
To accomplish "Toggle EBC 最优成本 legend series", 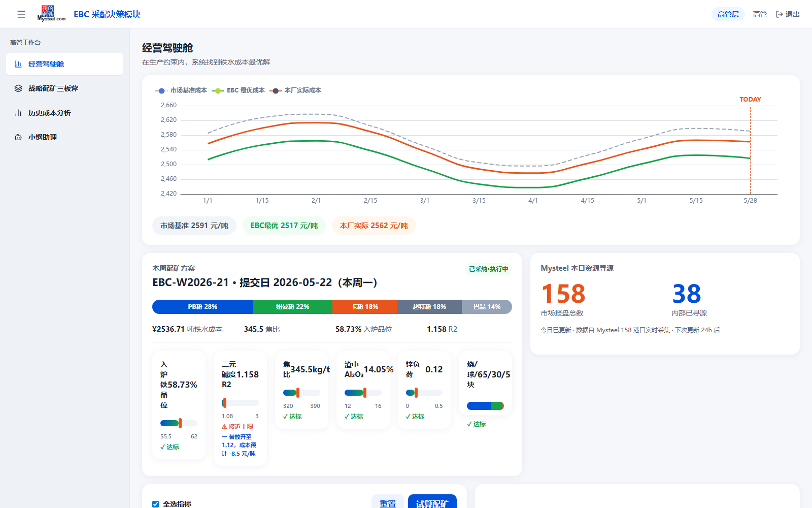I will 239,90.
